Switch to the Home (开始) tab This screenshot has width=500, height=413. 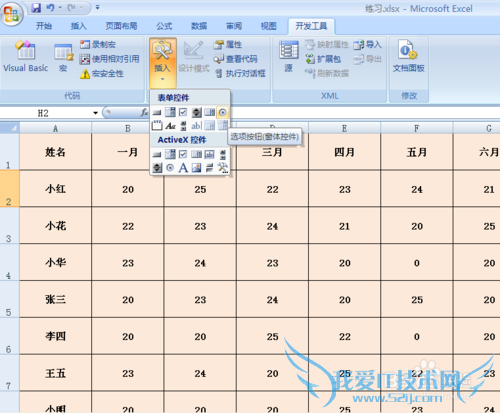(x=44, y=26)
